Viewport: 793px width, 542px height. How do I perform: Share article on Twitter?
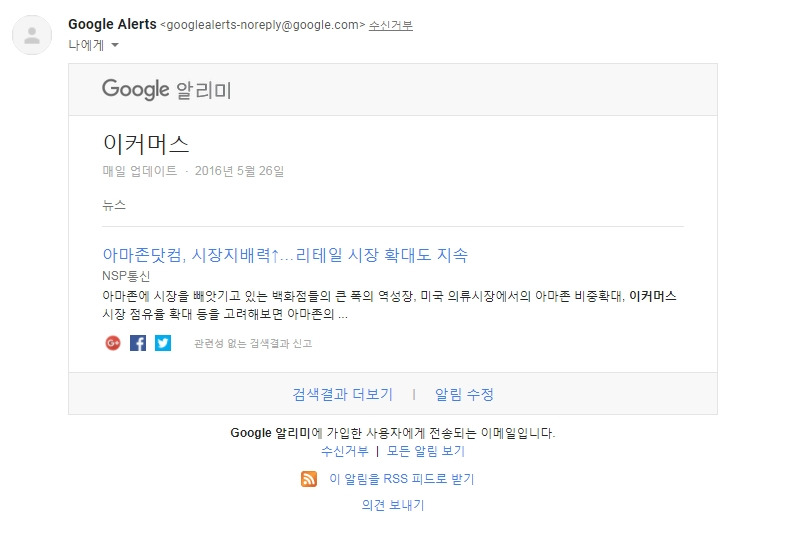click(163, 343)
